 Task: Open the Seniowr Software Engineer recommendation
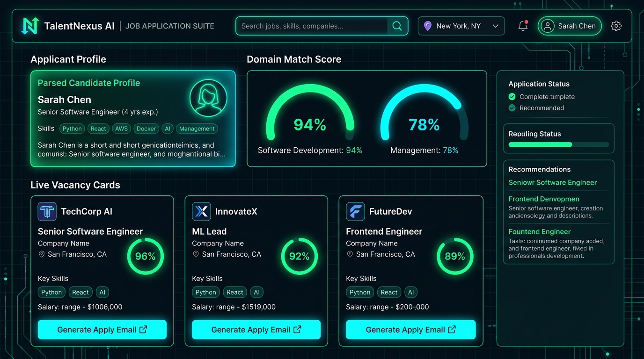(x=553, y=183)
